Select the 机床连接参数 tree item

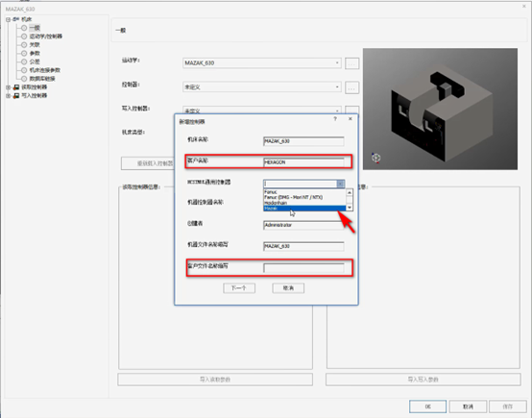pos(45,70)
